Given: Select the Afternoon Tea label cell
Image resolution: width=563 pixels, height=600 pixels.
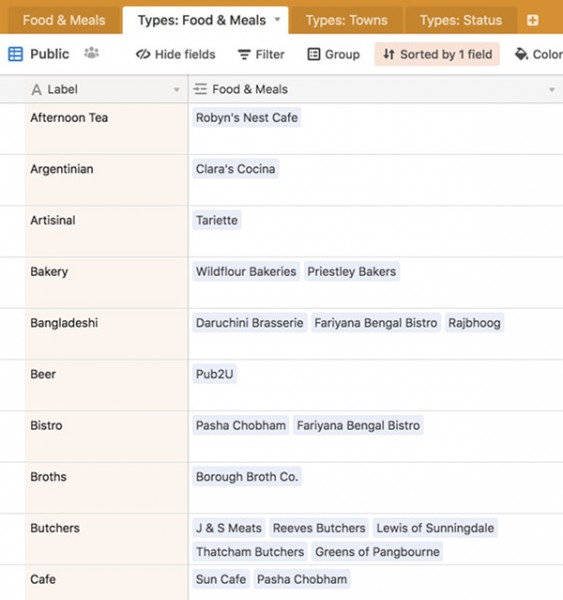Looking at the screenshot, I should 106,129.
